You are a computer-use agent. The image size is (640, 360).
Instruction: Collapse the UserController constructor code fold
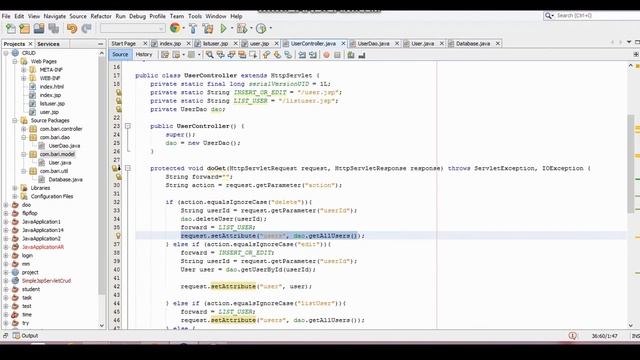pos(128,126)
